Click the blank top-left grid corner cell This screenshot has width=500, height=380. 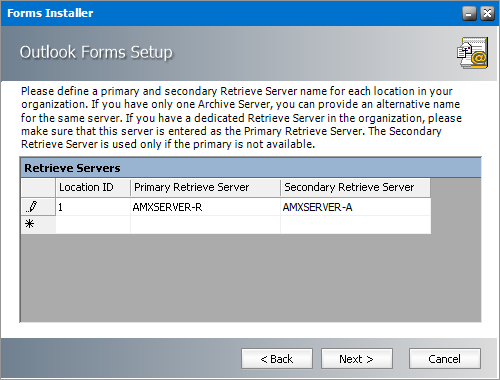click(x=38, y=187)
